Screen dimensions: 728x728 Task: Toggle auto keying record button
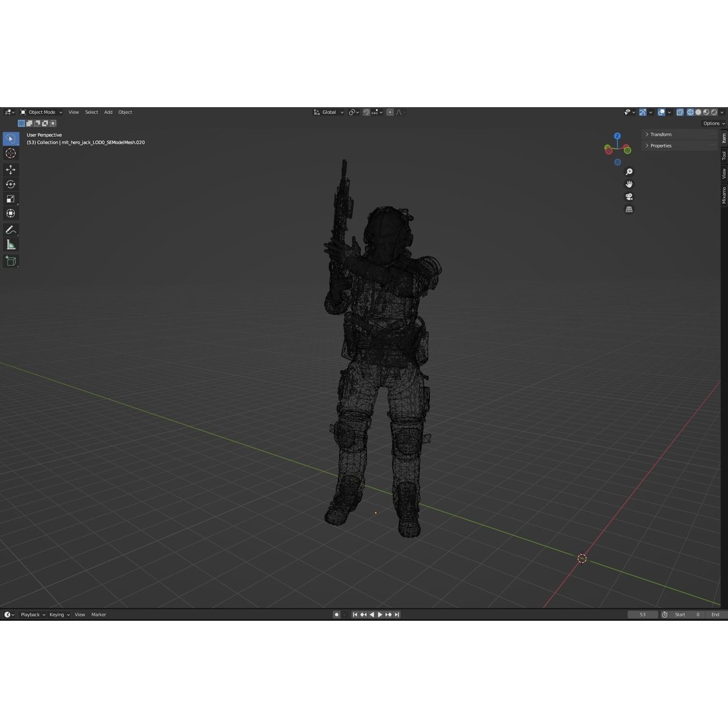[x=336, y=615]
